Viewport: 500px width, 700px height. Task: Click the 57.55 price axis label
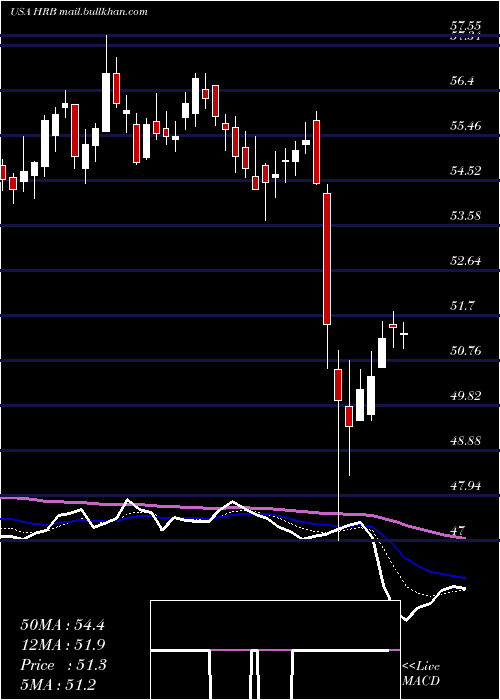465,26
